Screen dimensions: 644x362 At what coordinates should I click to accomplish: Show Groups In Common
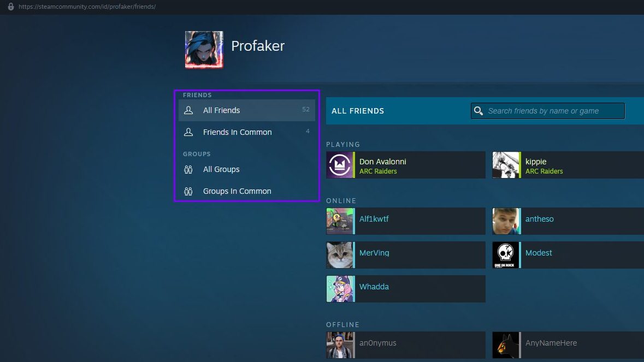tap(237, 191)
